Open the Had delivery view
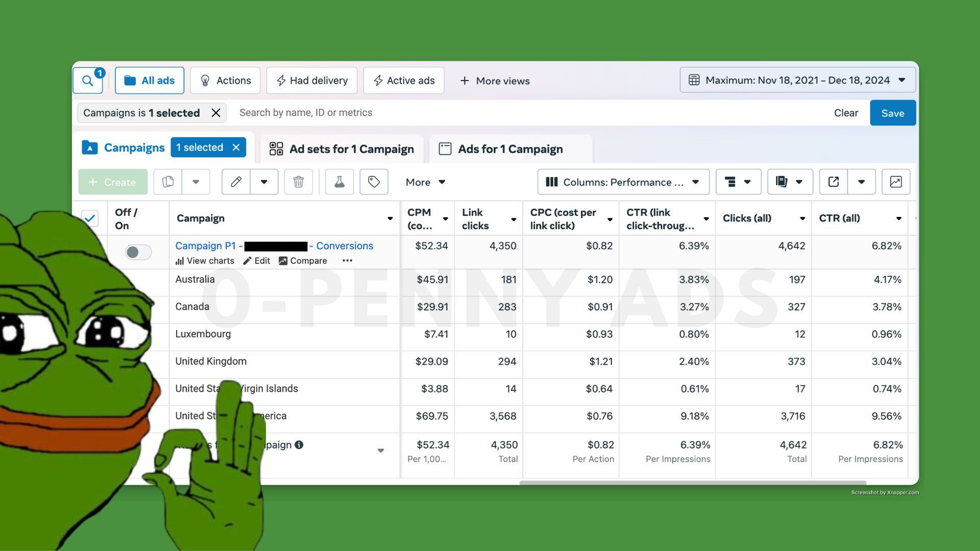This screenshot has width=980, height=551. click(x=312, y=81)
